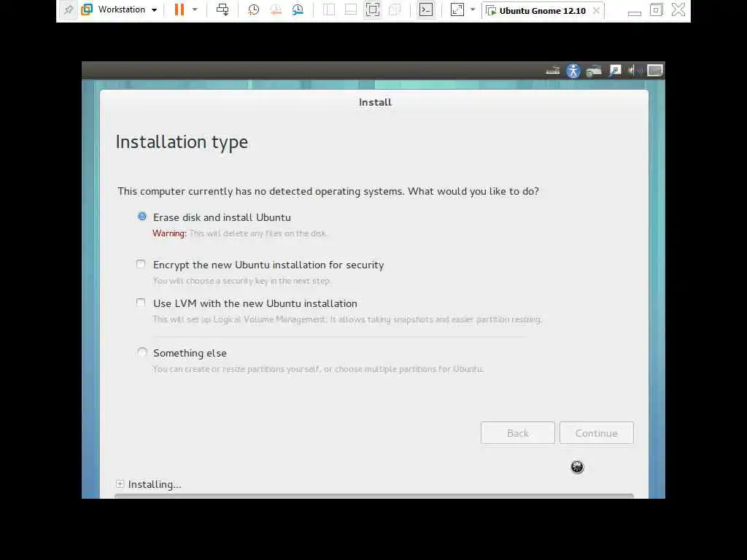Click the Install window title
This screenshot has height=560, width=747.
[376, 102]
